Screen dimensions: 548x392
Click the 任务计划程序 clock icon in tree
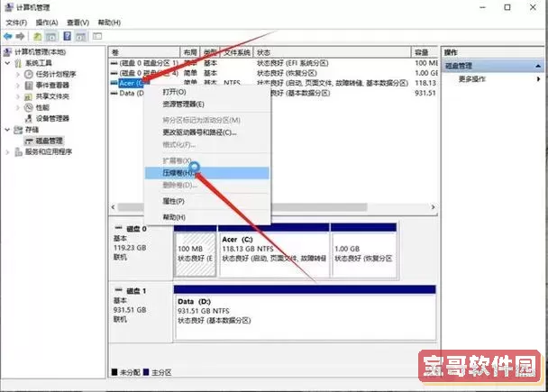[x=29, y=74]
